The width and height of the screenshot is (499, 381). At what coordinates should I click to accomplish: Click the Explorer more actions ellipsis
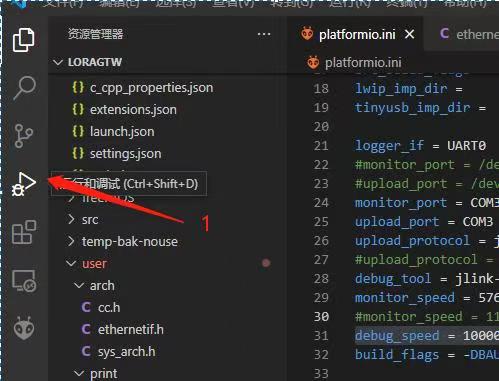tap(264, 34)
